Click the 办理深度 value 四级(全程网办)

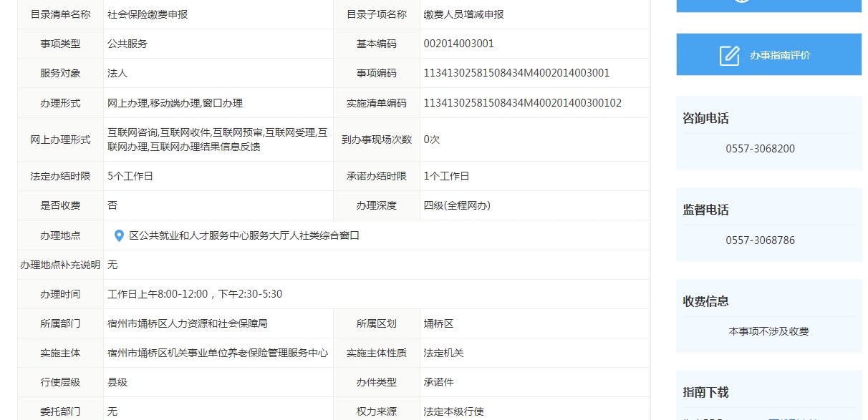point(457,205)
